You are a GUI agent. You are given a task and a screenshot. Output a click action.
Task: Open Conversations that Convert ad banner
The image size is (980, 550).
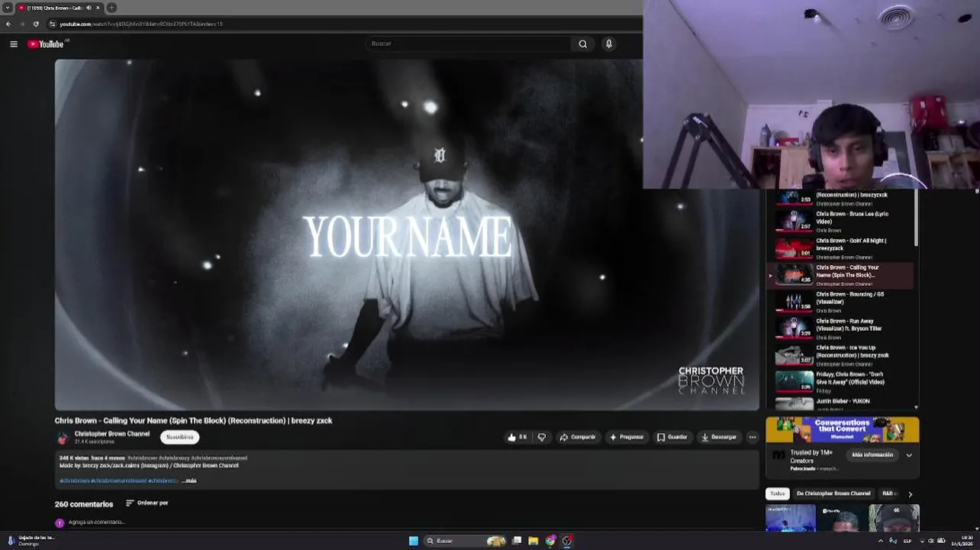pyautogui.click(x=843, y=429)
